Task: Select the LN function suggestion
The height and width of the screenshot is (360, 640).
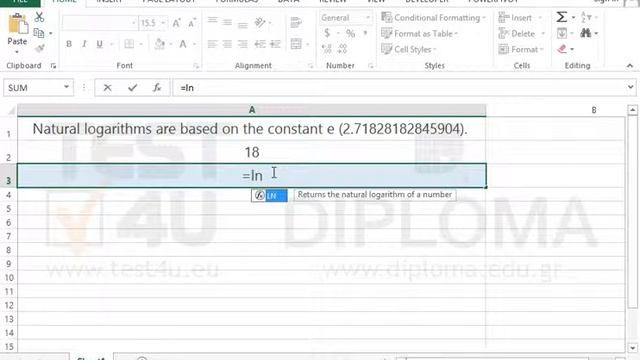Action: (x=269, y=196)
